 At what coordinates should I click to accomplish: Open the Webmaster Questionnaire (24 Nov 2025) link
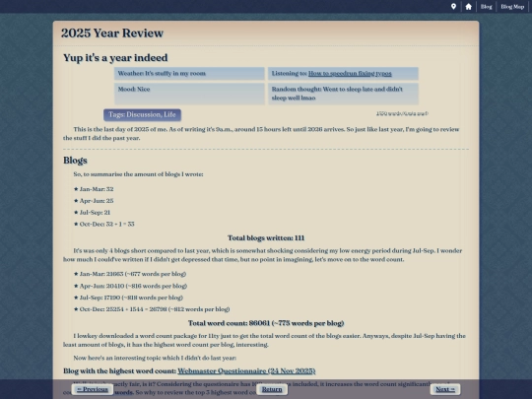click(x=246, y=370)
